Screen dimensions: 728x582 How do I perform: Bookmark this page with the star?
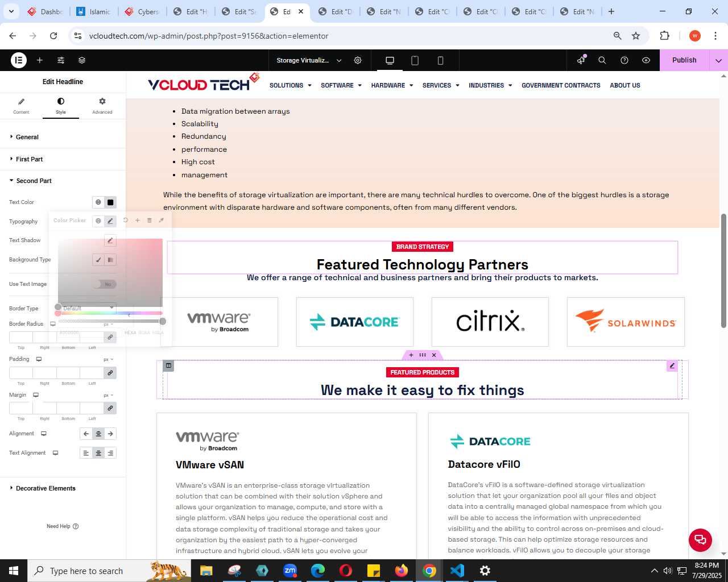click(x=636, y=36)
